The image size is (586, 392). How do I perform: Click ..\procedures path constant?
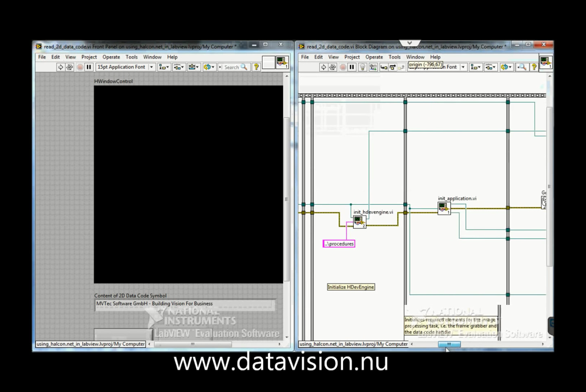pos(339,244)
